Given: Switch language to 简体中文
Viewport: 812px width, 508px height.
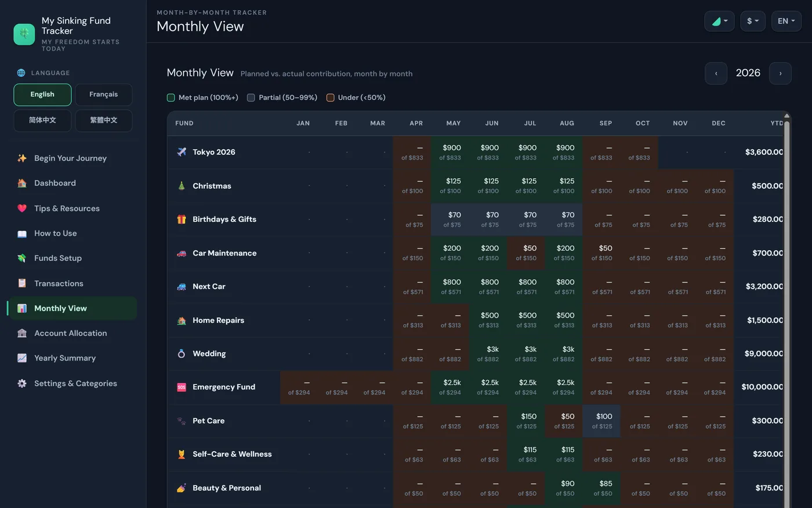Looking at the screenshot, I should [x=42, y=121].
